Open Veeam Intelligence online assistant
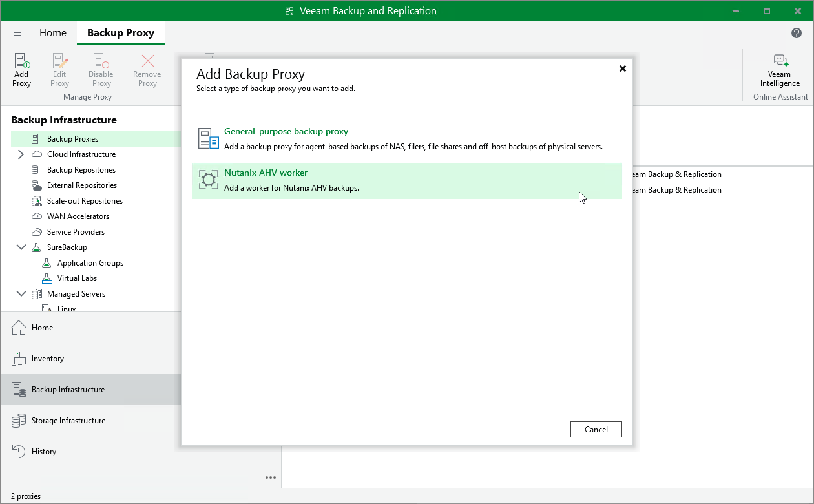This screenshot has height=504, width=814. point(780,70)
